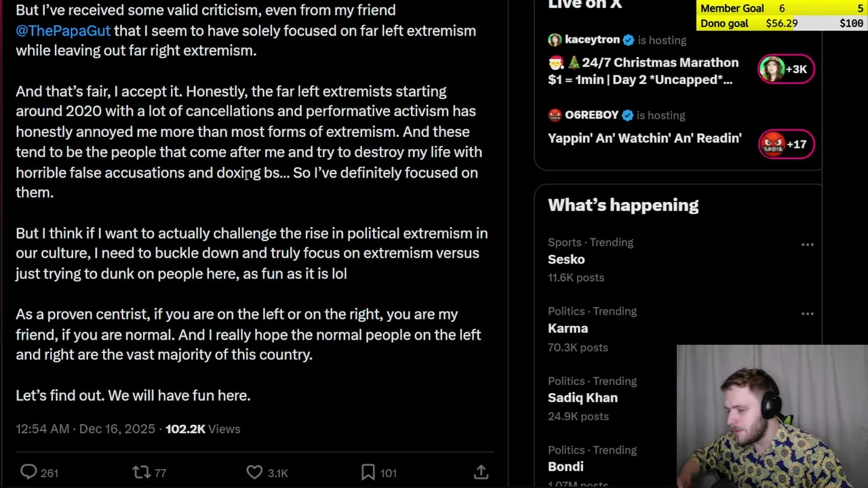This screenshot has height=488, width=868.
Task: Open more options for Karma trend
Action: point(807,314)
